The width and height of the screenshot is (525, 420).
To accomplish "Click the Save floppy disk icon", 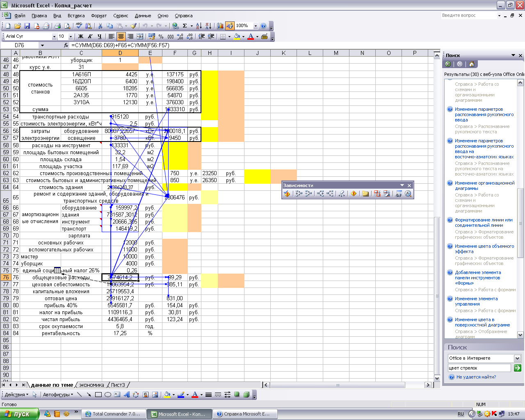I will click(x=27, y=26).
